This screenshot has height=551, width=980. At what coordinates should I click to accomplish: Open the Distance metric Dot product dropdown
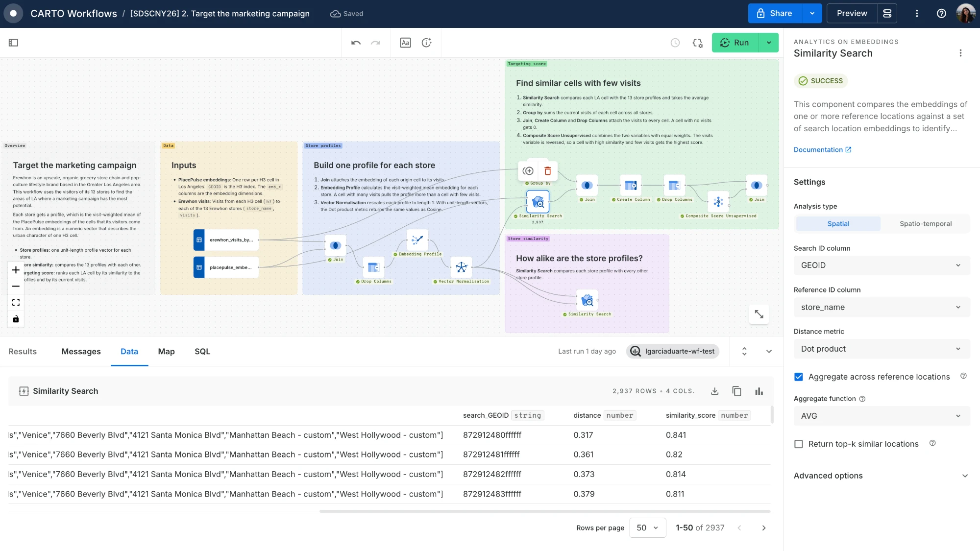point(882,349)
